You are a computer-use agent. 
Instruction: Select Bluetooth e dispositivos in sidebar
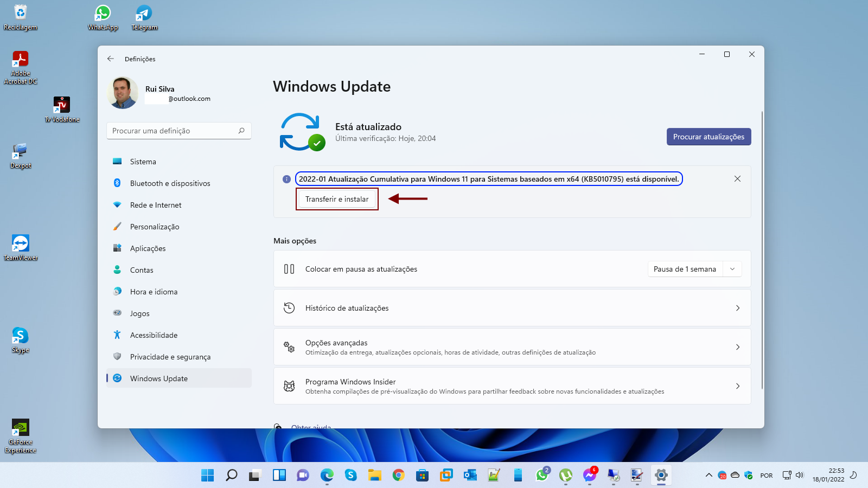pyautogui.click(x=170, y=183)
